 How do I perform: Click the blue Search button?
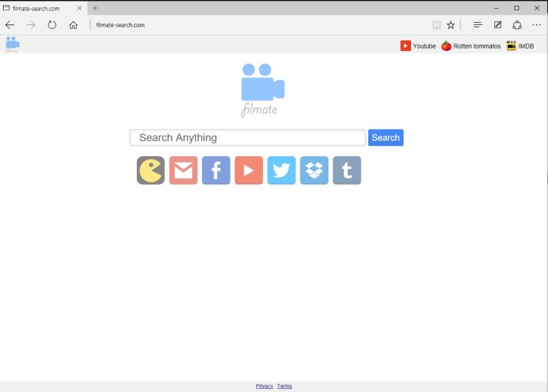pyautogui.click(x=386, y=138)
